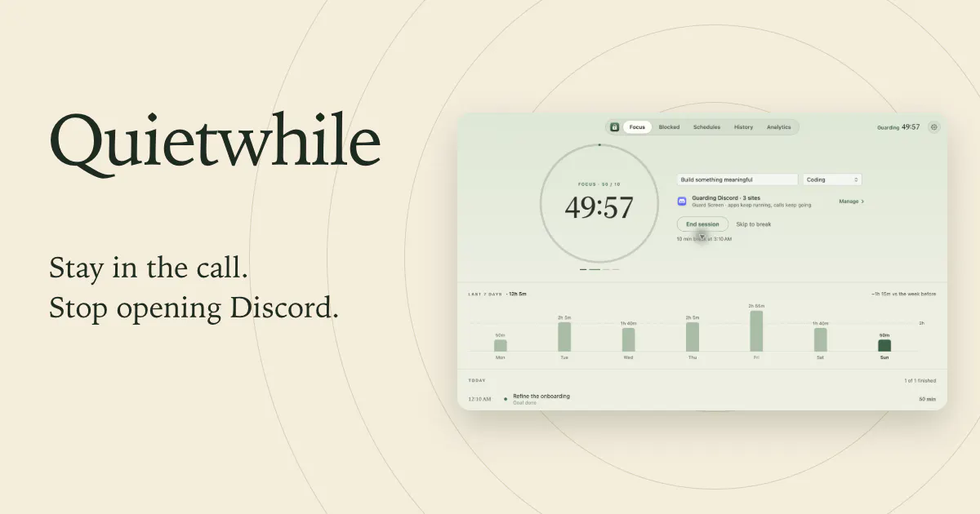Click the Refine the onboarding entry

(541, 396)
